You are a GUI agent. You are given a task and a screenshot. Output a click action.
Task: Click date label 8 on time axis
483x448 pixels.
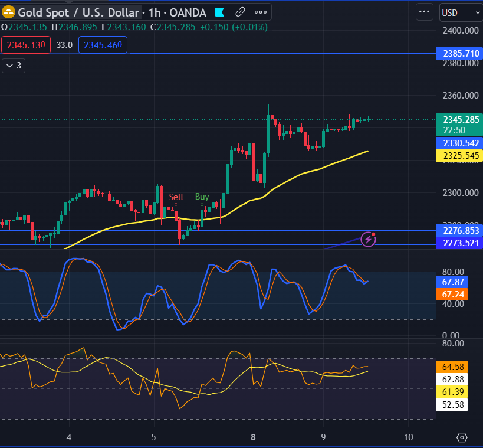[253, 437]
